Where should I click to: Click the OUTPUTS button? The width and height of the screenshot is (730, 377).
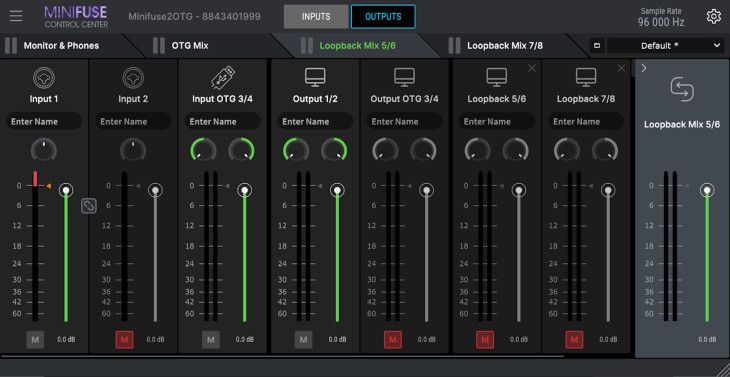coord(383,17)
